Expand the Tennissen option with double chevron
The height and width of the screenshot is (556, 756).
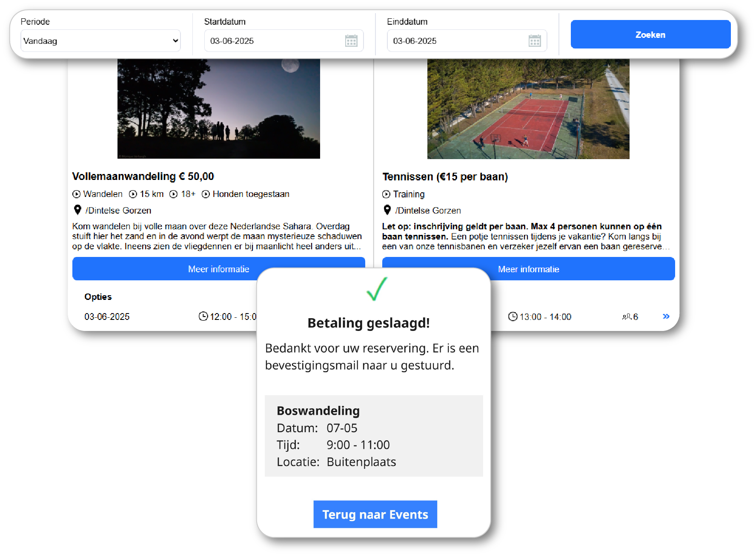tap(666, 316)
